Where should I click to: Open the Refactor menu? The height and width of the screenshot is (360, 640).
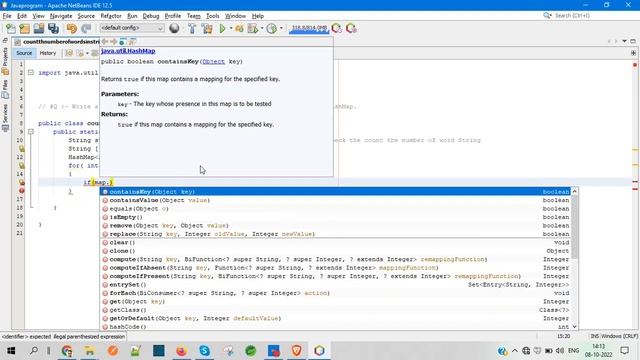coord(111,16)
